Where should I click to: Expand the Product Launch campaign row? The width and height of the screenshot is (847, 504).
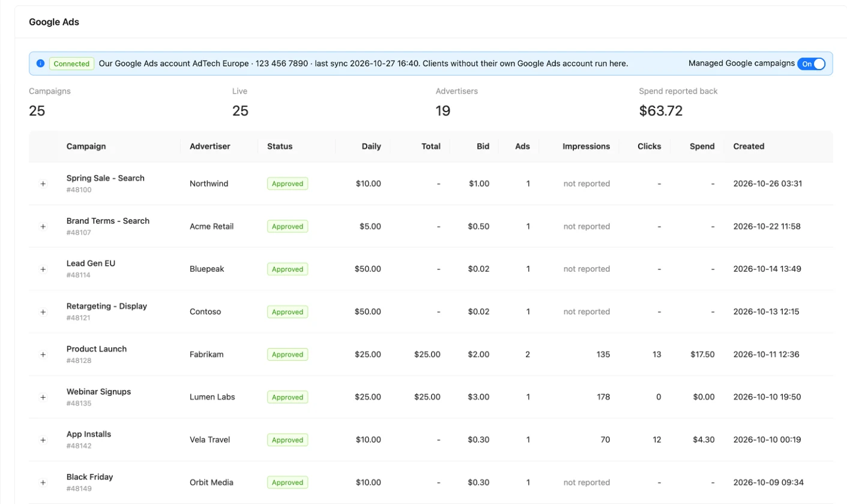43,354
